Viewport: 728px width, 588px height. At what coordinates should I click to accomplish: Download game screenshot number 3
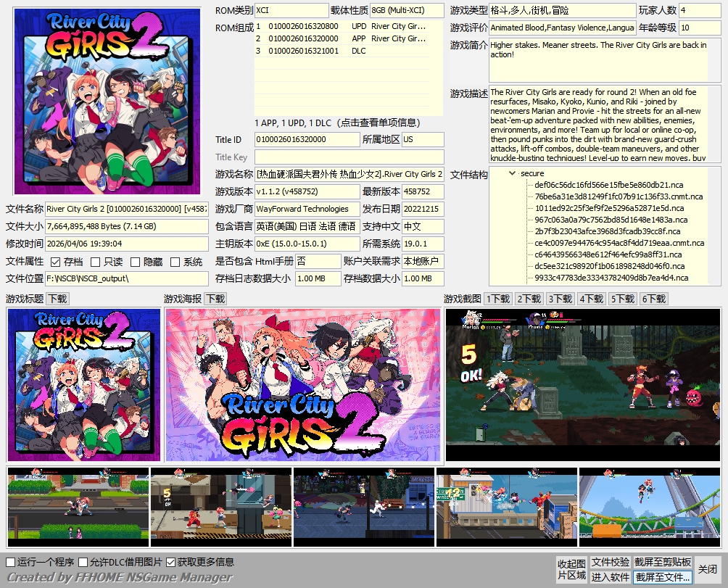[x=560, y=299]
